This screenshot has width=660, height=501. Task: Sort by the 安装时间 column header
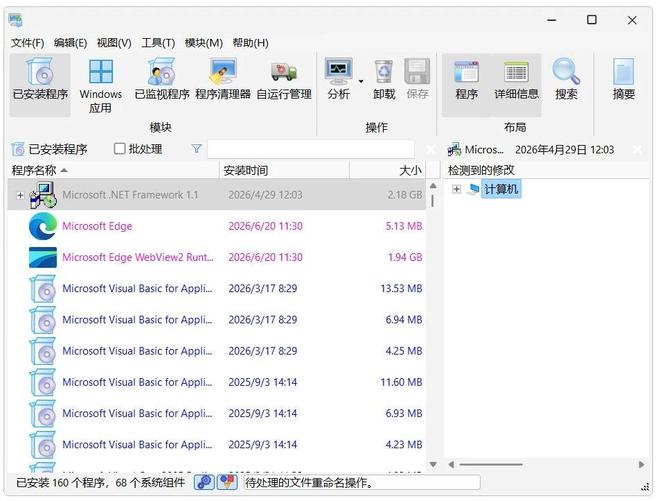284,171
